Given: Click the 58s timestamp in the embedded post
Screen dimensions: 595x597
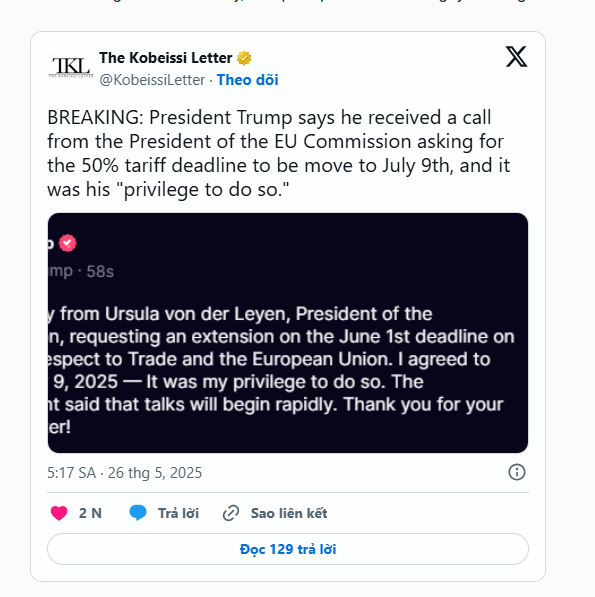Looking at the screenshot, I should click(x=100, y=271).
